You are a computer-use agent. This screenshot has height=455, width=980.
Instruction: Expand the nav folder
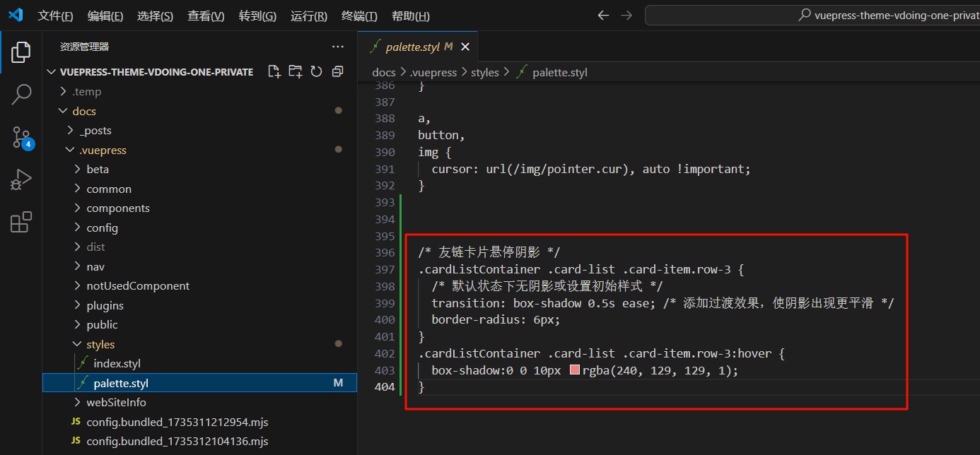click(199, 266)
